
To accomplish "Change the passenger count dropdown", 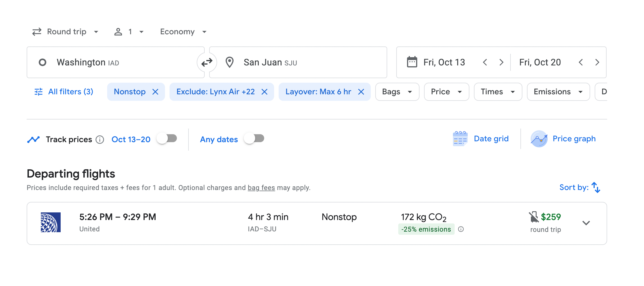I will (129, 32).
